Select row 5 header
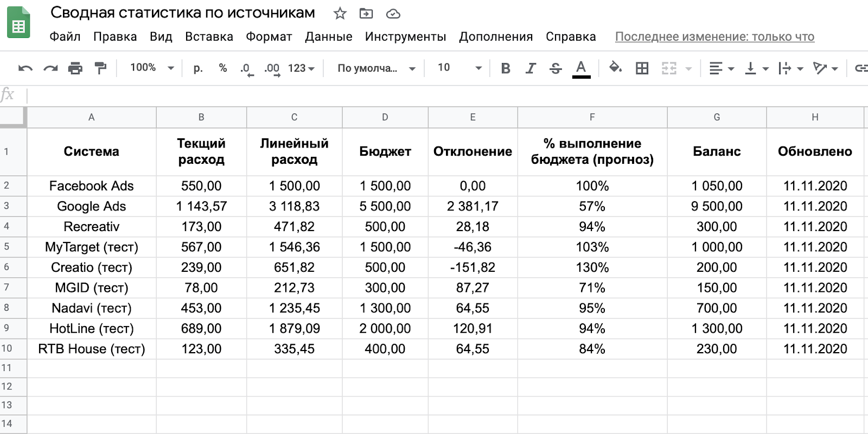 click(13, 247)
